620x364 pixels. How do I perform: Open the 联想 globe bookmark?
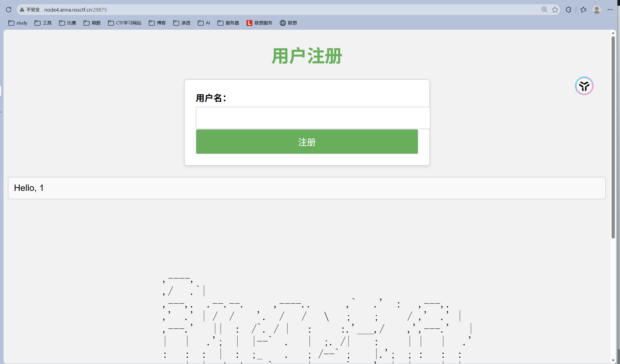point(288,23)
